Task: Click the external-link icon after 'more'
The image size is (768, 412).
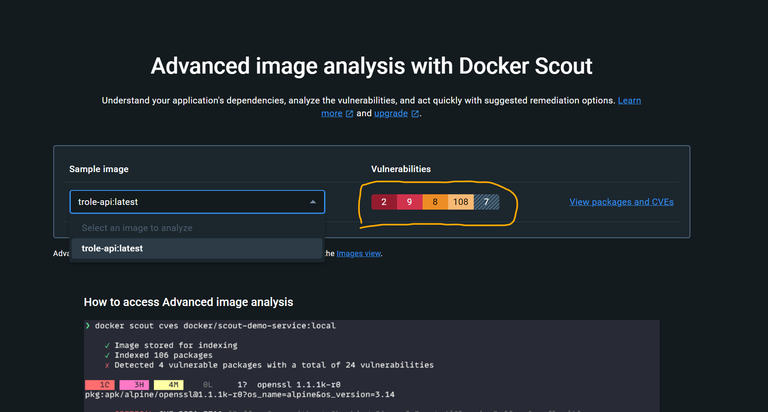Action: coord(349,114)
